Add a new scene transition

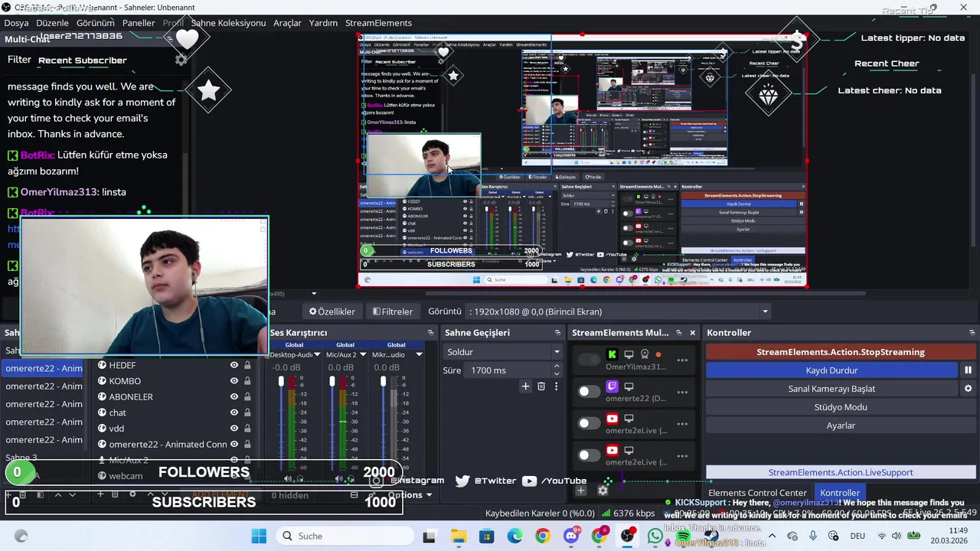click(525, 386)
